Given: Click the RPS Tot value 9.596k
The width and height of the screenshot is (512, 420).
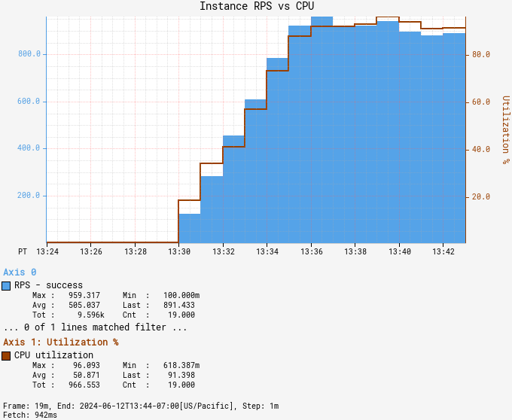Looking at the screenshot, I should click(x=91, y=315).
